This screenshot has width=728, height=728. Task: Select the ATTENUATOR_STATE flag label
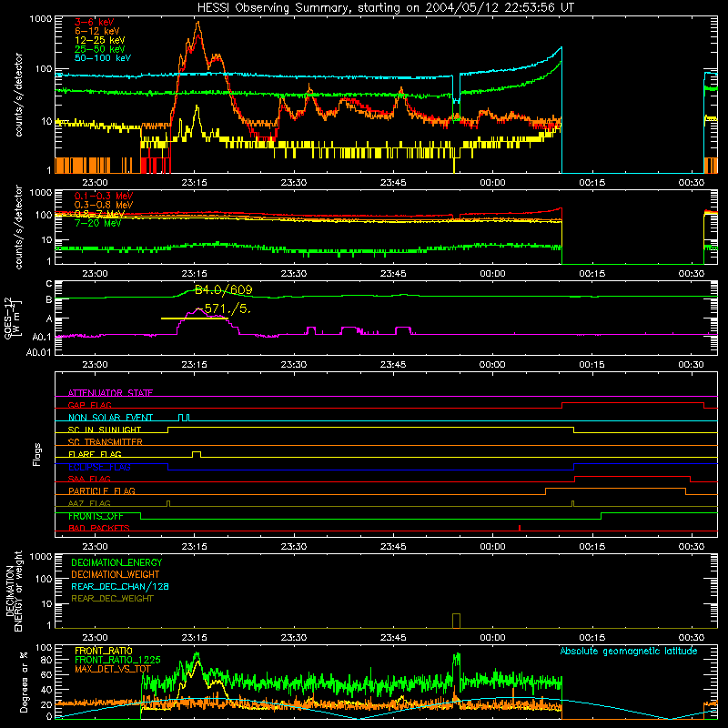(x=110, y=393)
